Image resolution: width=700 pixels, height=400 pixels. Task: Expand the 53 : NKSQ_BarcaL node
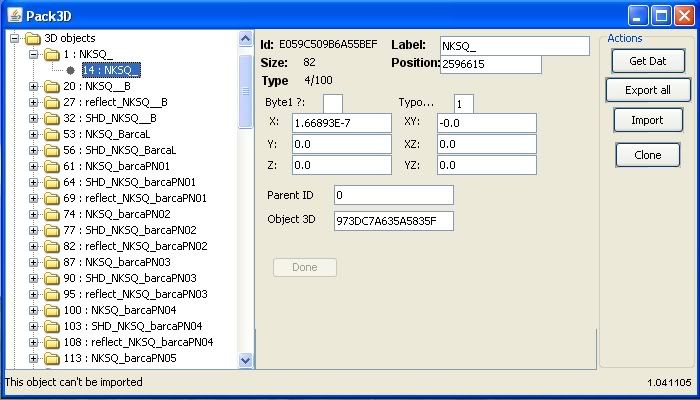pos(33,134)
